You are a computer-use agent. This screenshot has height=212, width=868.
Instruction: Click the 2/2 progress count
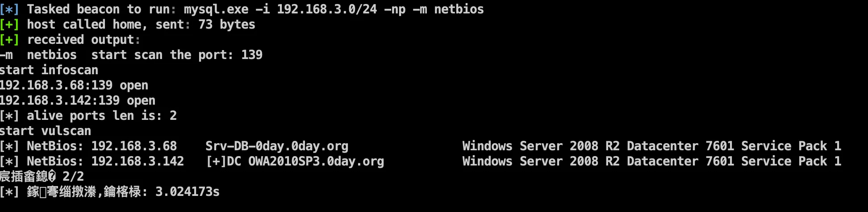[73, 177]
